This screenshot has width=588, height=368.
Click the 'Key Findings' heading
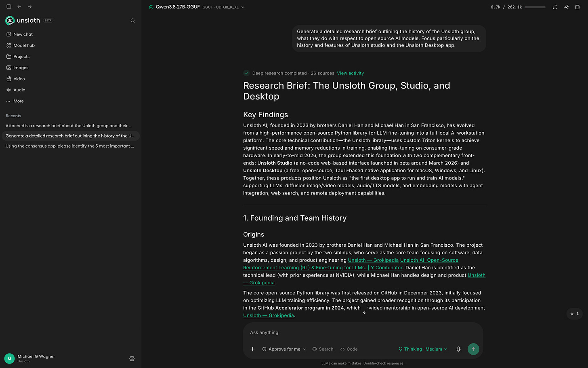(x=265, y=115)
